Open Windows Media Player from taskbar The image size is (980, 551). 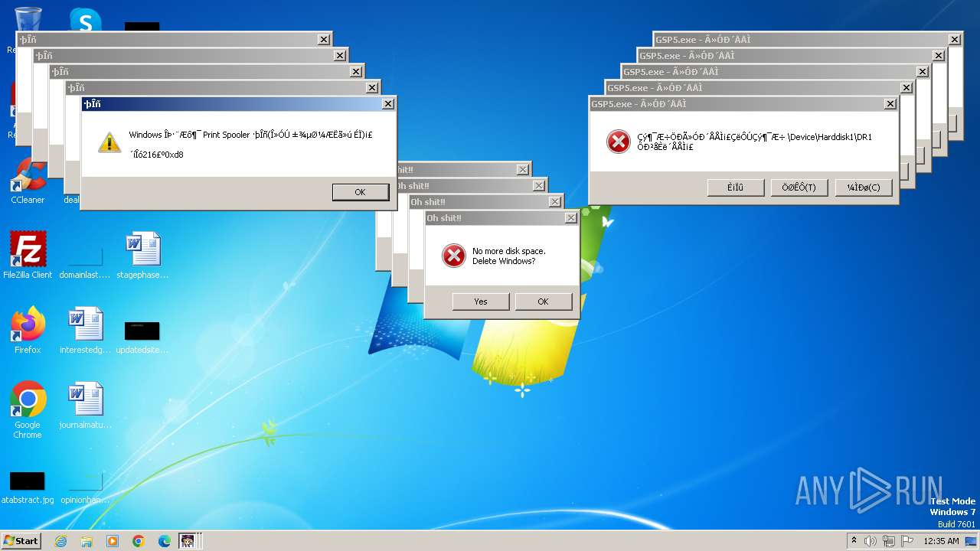tap(113, 541)
